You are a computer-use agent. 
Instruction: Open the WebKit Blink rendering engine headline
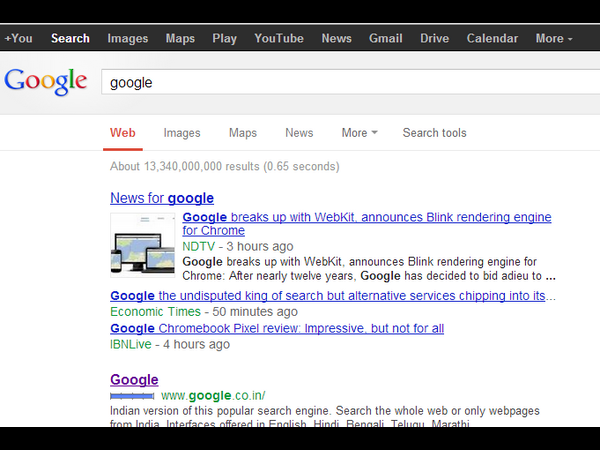[x=367, y=224]
